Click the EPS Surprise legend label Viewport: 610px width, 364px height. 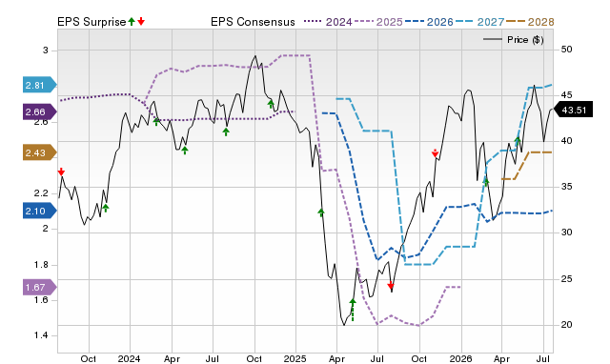coord(91,22)
